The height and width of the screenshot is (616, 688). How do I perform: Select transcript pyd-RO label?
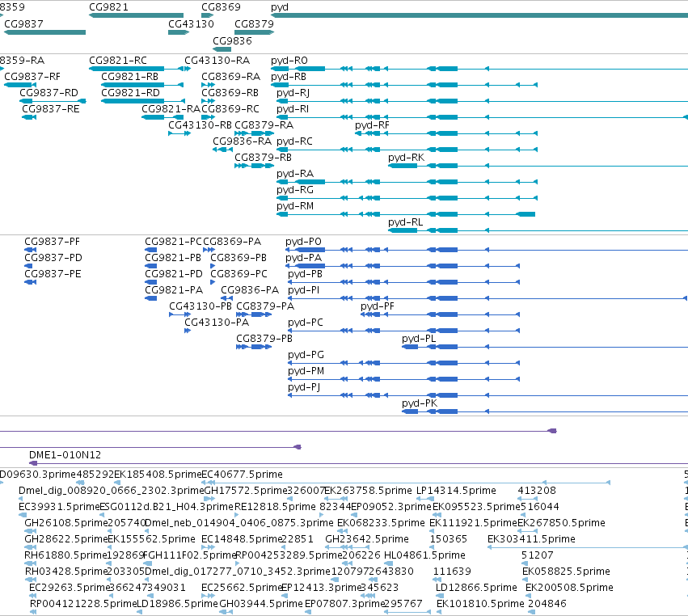point(289,61)
